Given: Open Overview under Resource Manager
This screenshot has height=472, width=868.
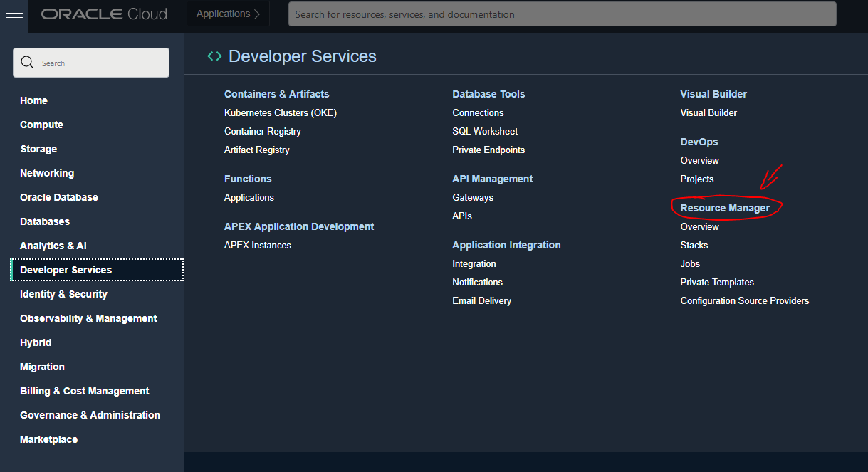Looking at the screenshot, I should pyautogui.click(x=700, y=226).
